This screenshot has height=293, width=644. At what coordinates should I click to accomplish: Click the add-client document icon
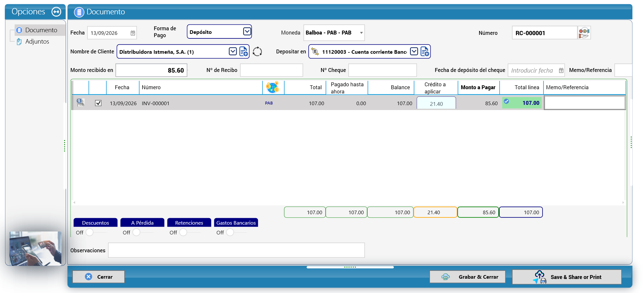[244, 51]
